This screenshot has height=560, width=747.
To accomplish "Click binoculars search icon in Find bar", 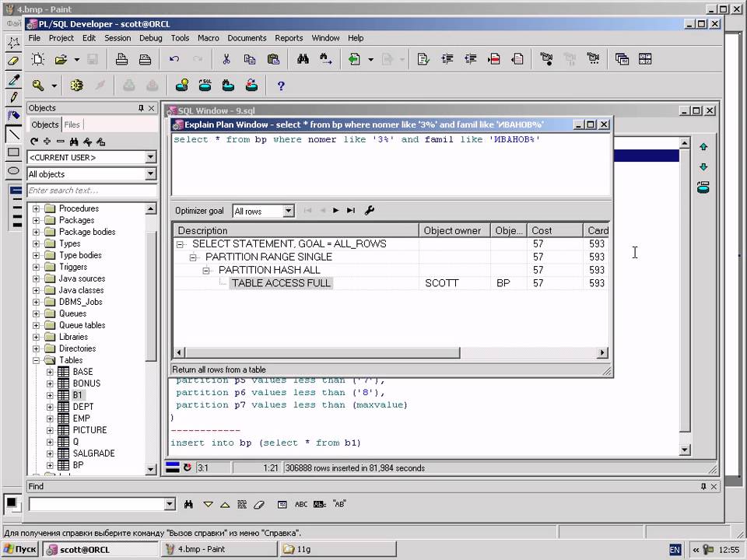I will (x=188, y=504).
